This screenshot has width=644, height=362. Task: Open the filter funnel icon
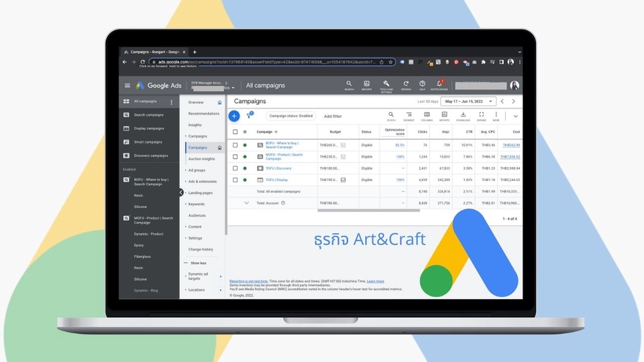coord(250,116)
